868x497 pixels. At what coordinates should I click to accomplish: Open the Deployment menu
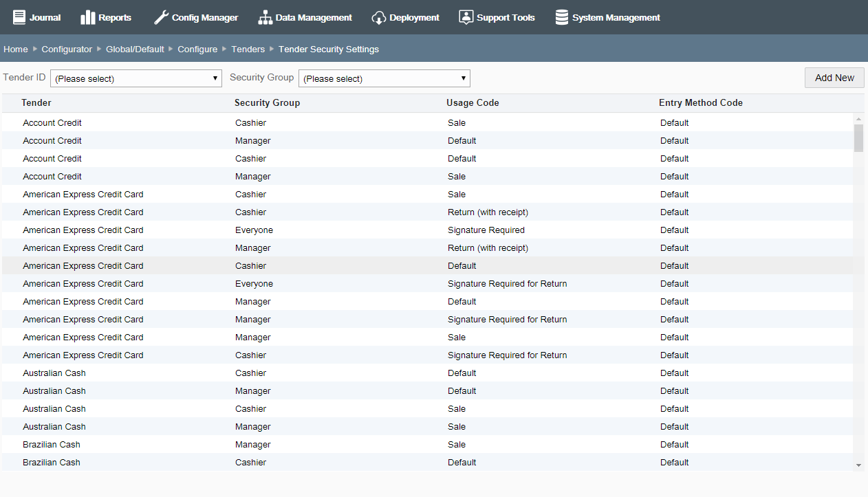click(406, 16)
